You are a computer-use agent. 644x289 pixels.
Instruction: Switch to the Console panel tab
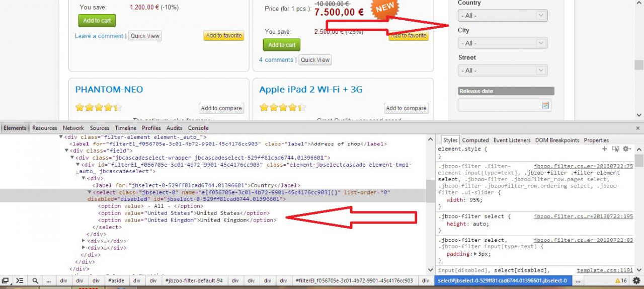click(x=198, y=128)
